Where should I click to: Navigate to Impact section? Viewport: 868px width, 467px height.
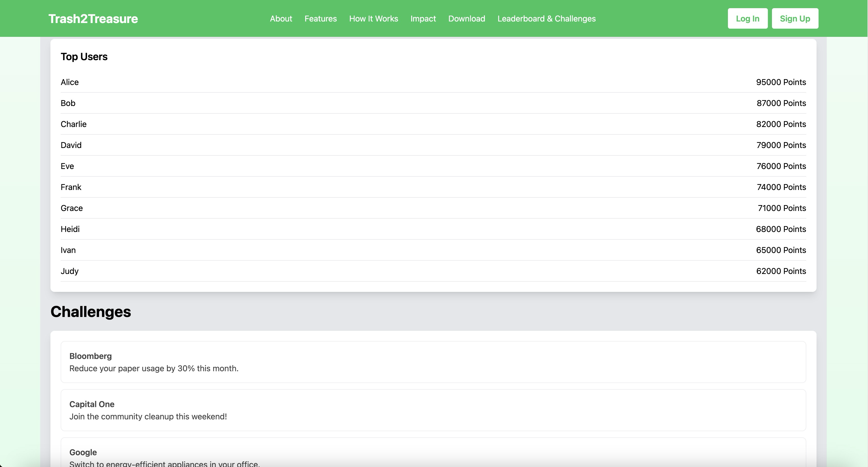423,18
